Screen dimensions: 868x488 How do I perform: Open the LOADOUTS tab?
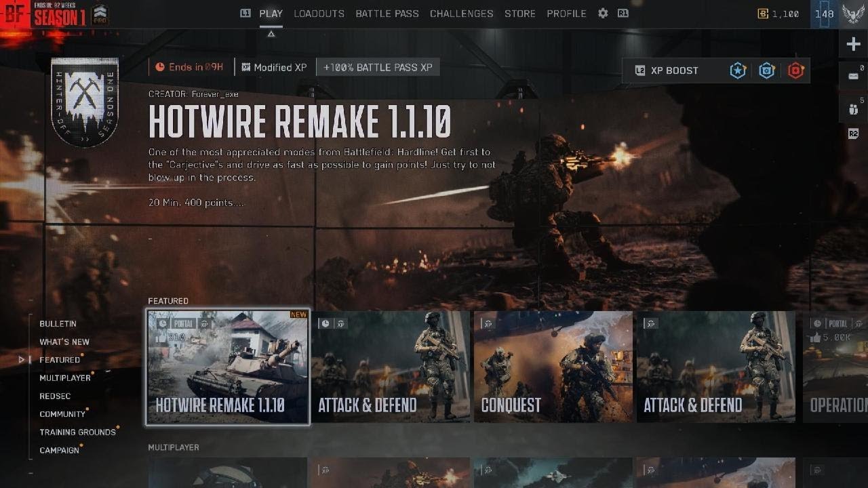tap(319, 14)
